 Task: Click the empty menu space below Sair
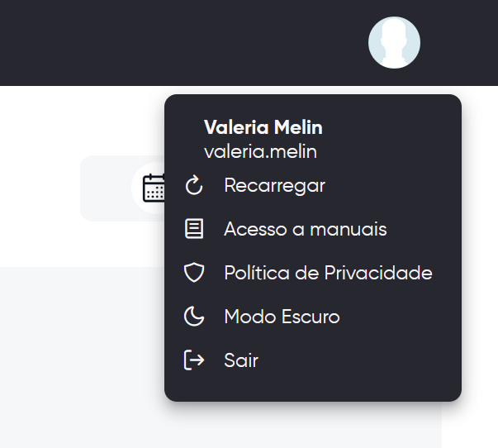(312, 388)
